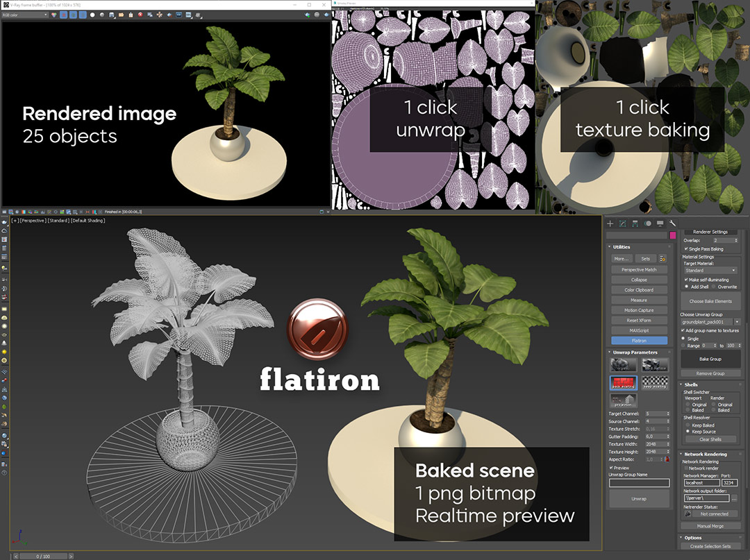Viewport: 750px width, 560px height.
Task: Toggle RGB channels icon in V-Ray buffer
Action: click(x=54, y=15)
